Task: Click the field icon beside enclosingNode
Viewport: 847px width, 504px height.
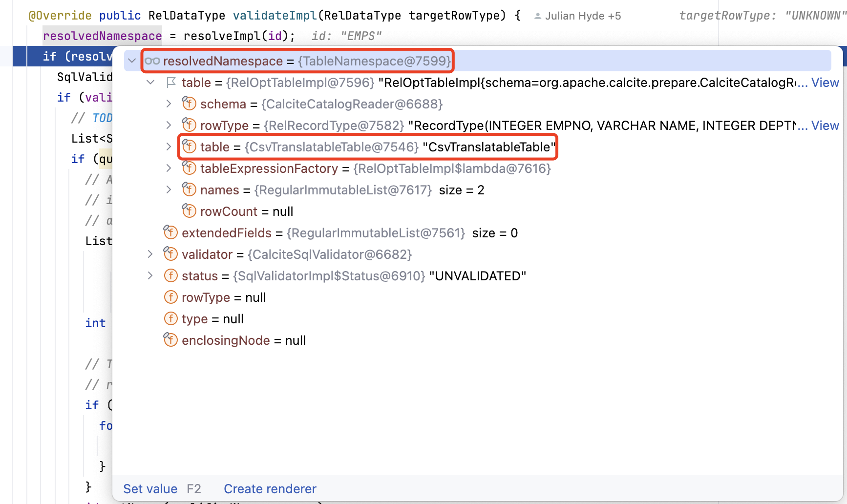Action: tap(170, 340)
